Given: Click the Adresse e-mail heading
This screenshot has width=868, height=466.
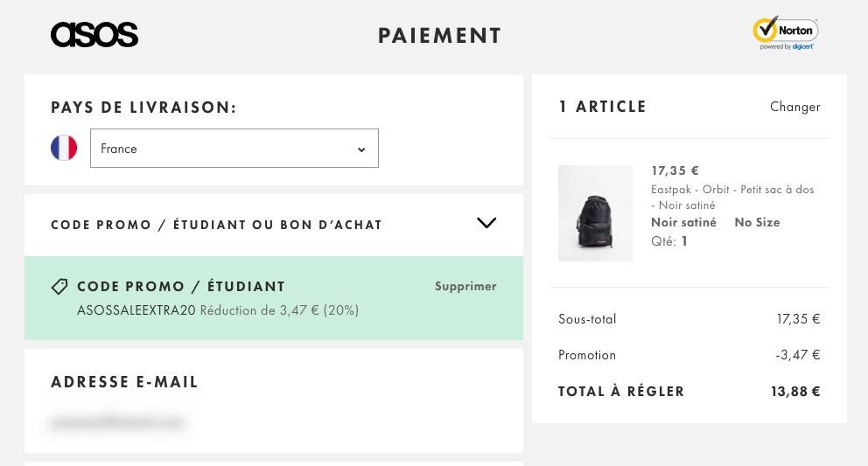Looking at the screenshot, I should click(124, 382).
